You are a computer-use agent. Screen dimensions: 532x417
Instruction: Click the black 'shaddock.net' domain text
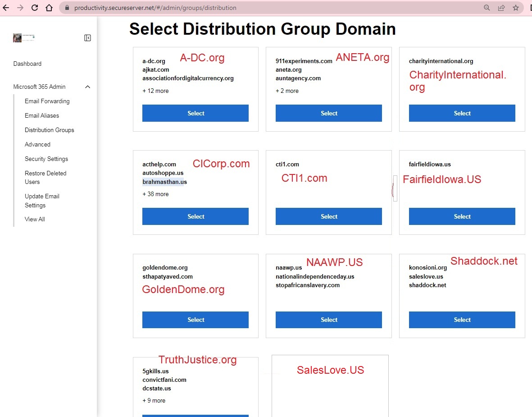pos(427,285)
